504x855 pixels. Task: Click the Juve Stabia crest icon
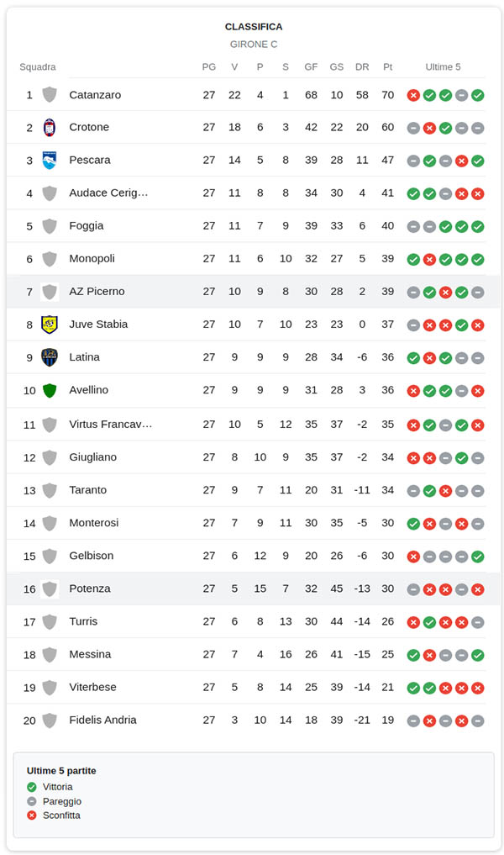(50, 325)
